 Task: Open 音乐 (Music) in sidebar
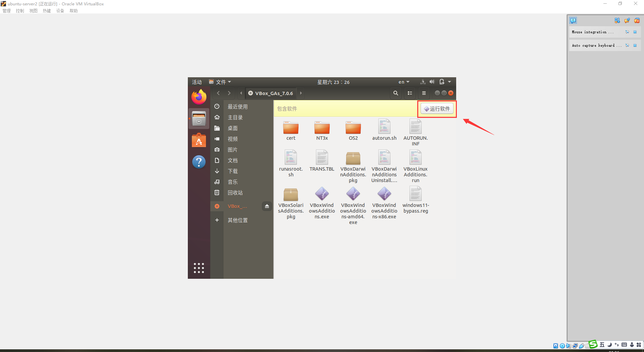point(242,182)
